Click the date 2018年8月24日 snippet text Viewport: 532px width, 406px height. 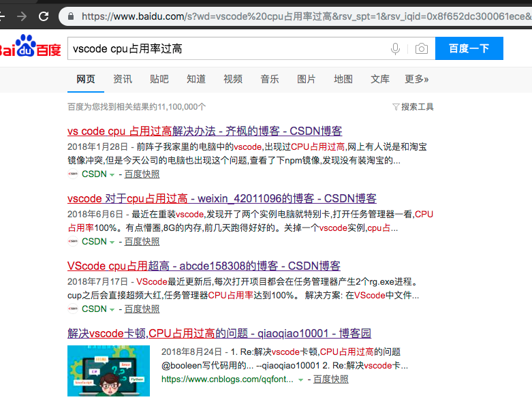pyautogui.click(x=191, y=352)
